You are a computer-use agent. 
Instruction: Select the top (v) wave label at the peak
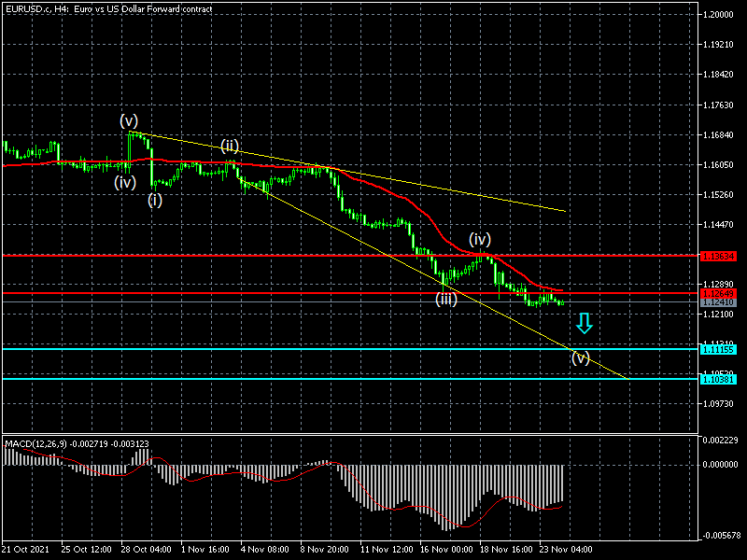[x=129, y=120]
